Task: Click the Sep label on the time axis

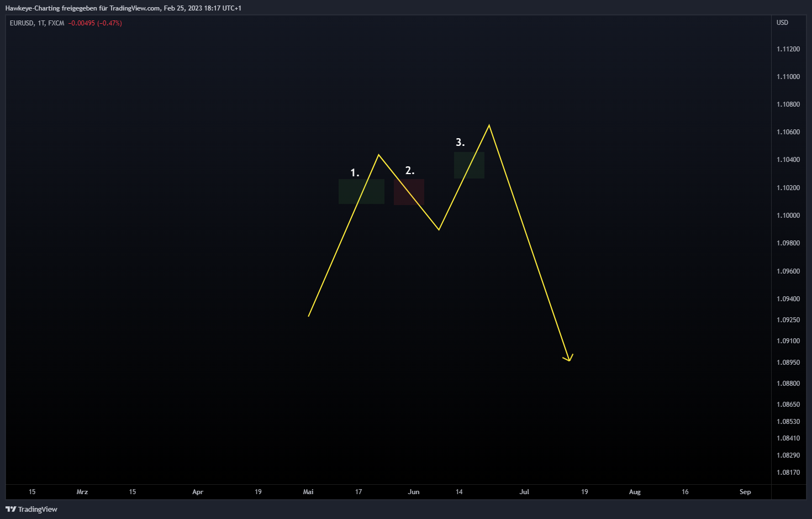Action: pos(745,492)
